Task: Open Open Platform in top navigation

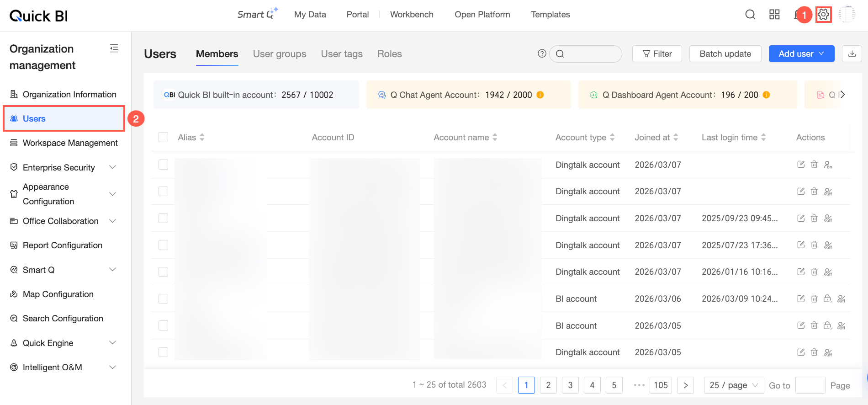Action: coord(482,15)
